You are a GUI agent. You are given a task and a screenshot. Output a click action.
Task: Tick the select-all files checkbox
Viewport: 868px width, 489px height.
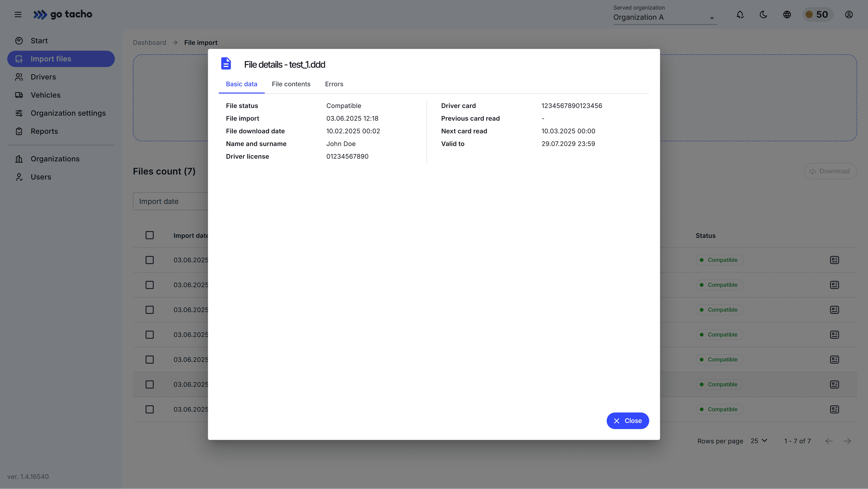point(150,235)
